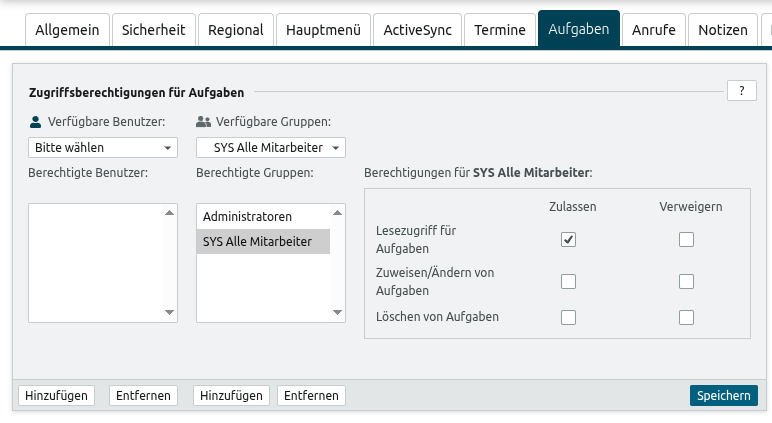Select Administratoren in Berechtigte Gruppen

(x=247, y=216)
